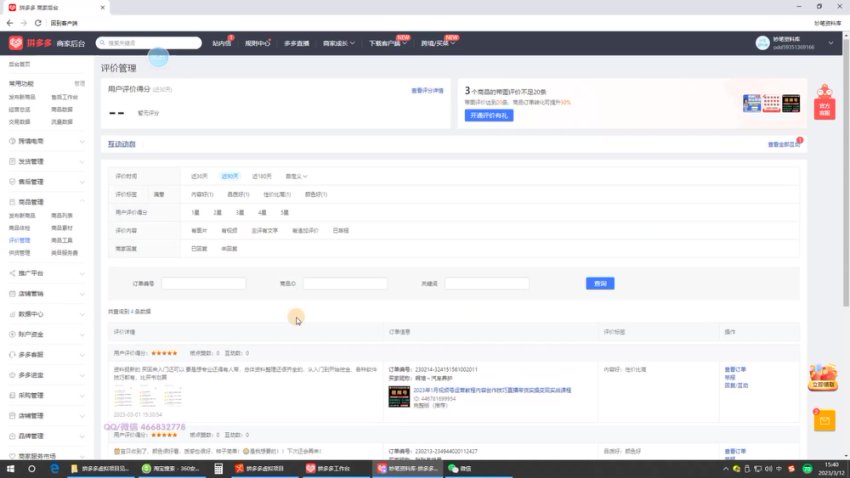Select the 近180天 time filter
Viewport: 850px width, 478px height.
click(261, 176)
